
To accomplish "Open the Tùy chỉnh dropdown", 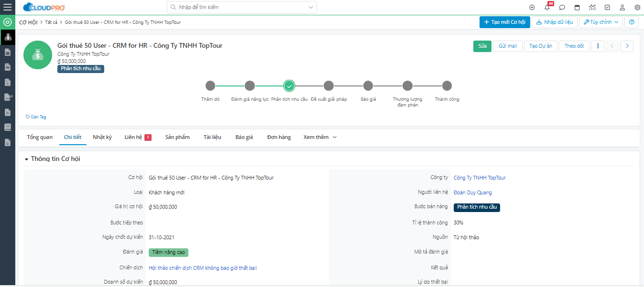I will pos(601,22).
